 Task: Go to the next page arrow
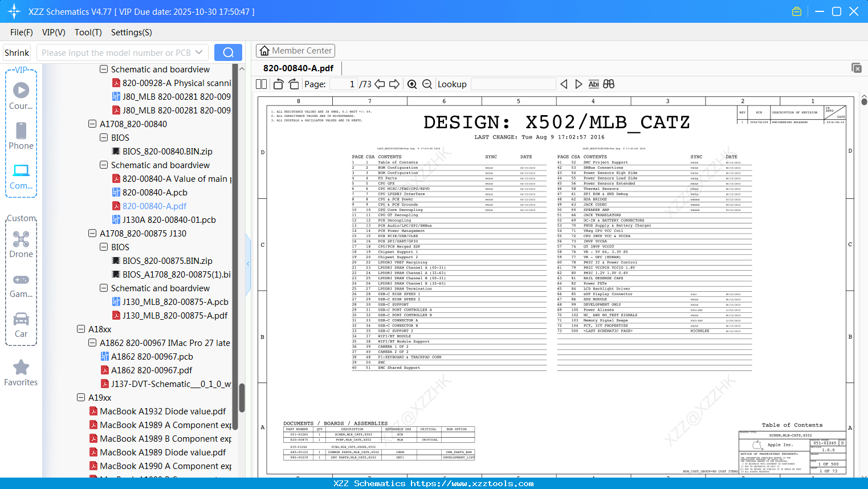[x=394, y=84]
